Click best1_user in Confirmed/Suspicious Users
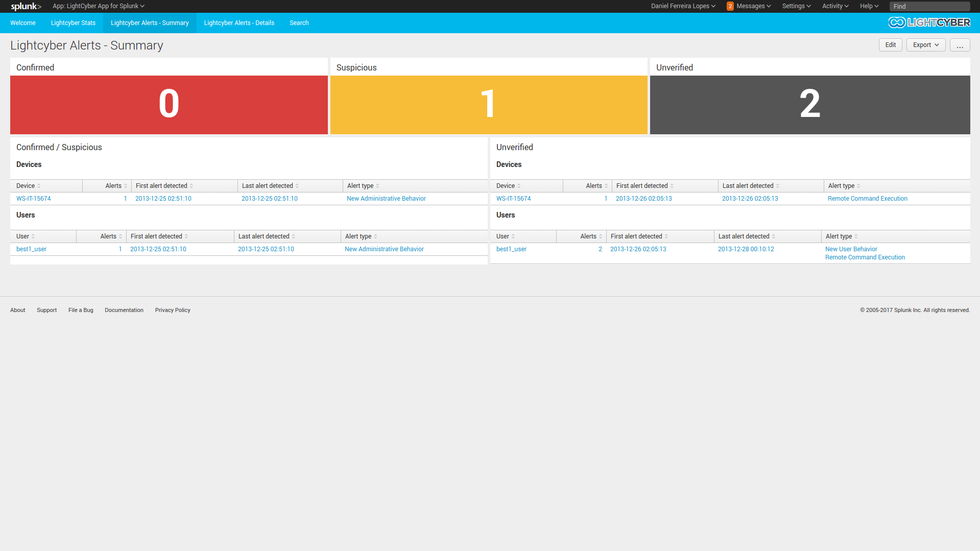Screen dimensions: 980x551 point(31,249)
